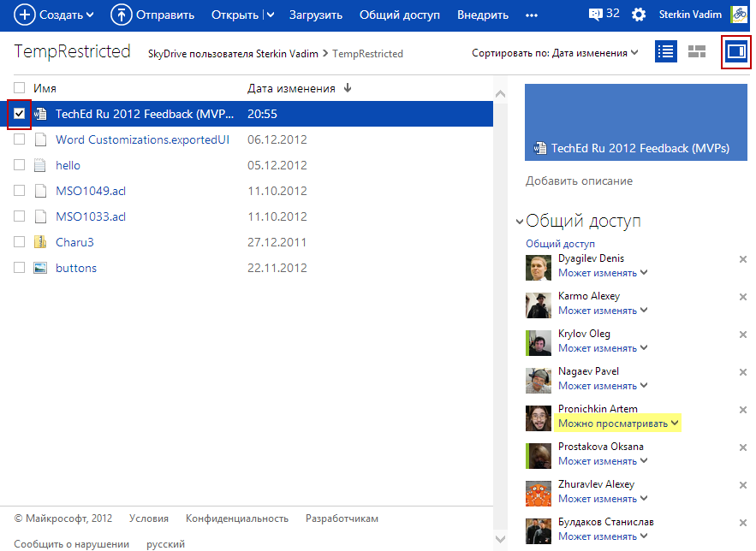
Task: Check the hello file checkbox
Action: 20,165
